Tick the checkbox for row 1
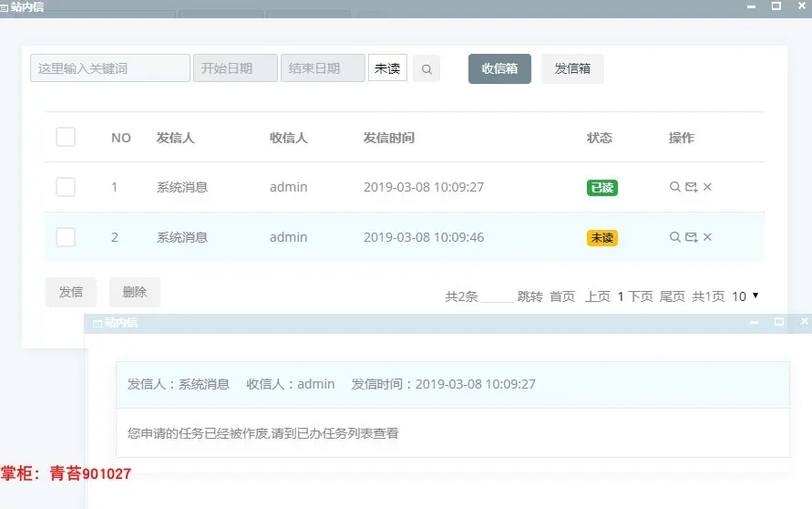Image resolution: width=812 pixels, height=509 pixels. 66,187
